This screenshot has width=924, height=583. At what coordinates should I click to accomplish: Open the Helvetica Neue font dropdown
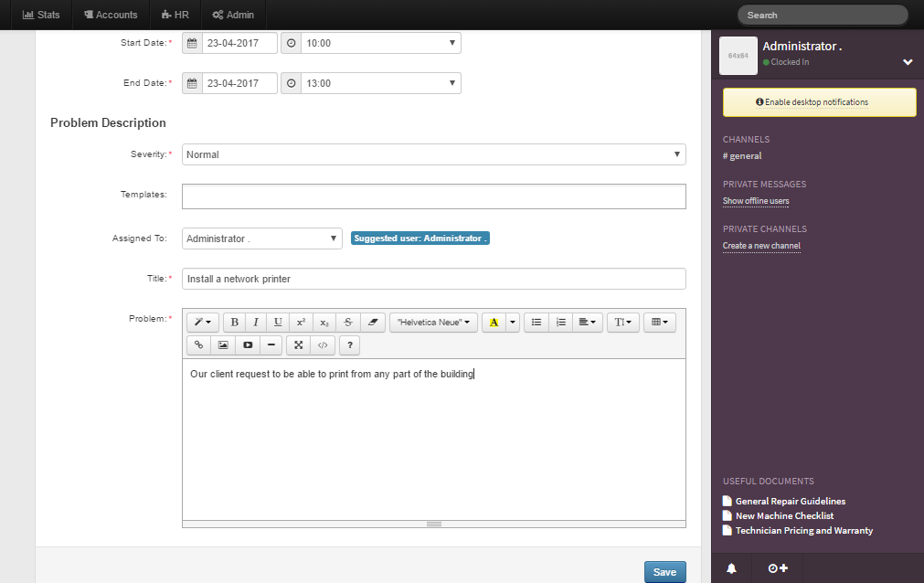tap(433, 323)
